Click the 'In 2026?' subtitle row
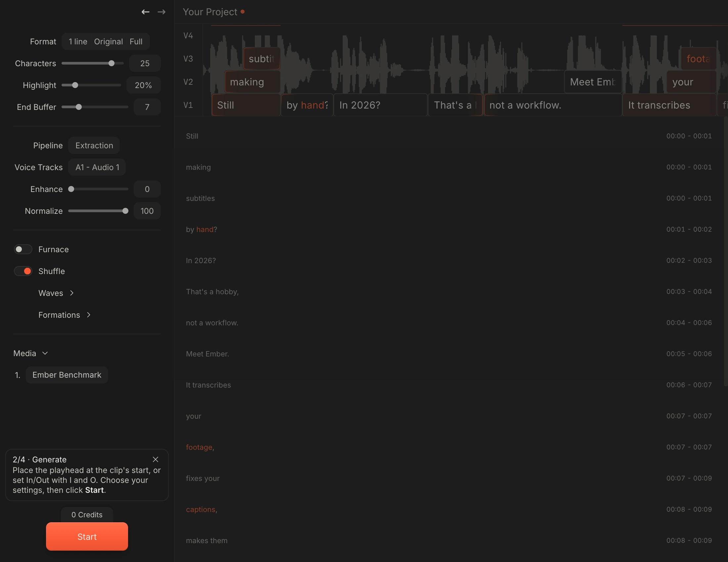The width and height of the screenshot is (728, 562). 449,261
